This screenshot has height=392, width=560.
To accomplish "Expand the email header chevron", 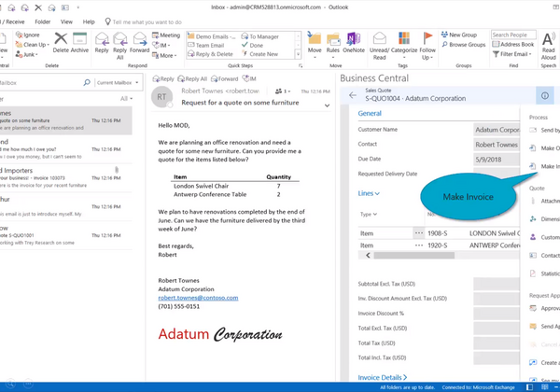I will pyautogui.click(x=327, y=105).
